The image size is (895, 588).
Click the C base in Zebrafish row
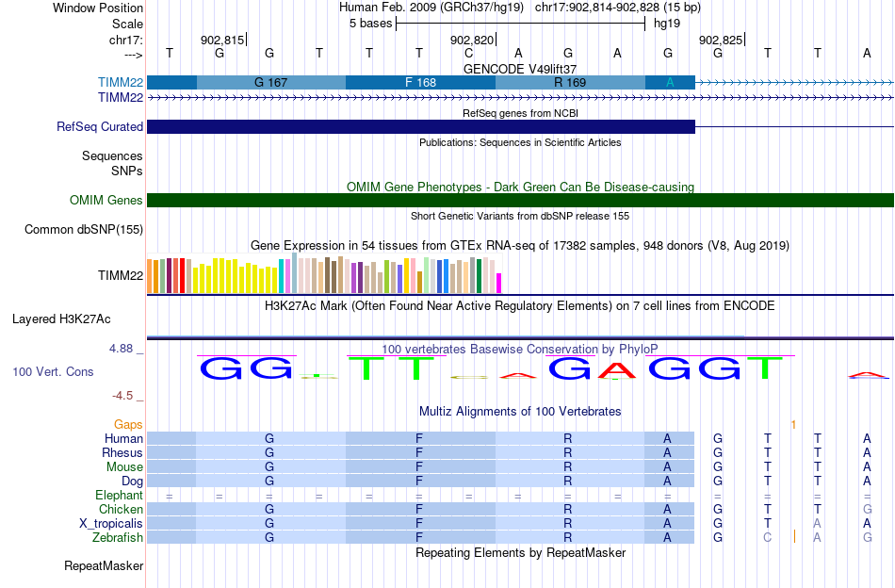[x=768, y=538]
